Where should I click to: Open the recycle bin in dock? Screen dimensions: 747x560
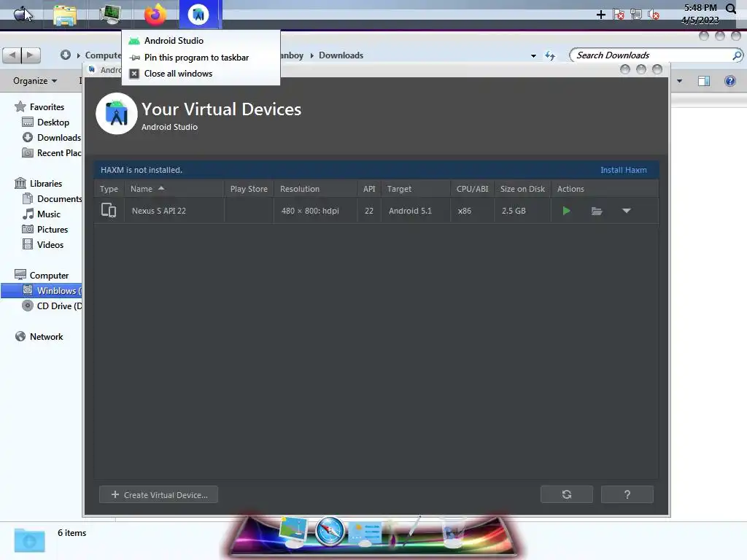(452, 532)
